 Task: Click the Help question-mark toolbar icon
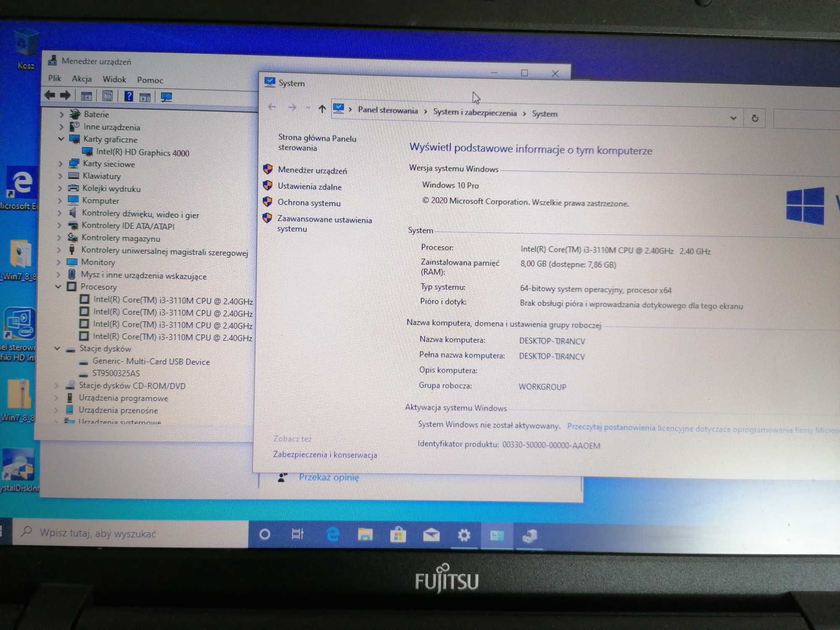click(x=129, y=97)
